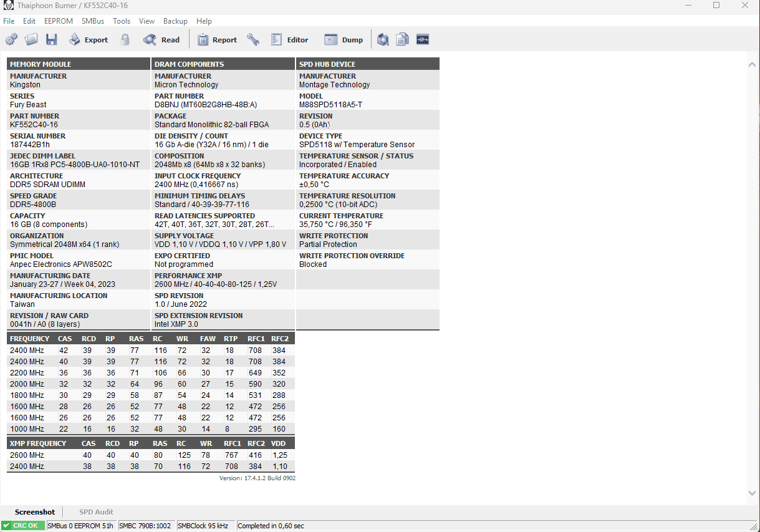The width and height of the screenshot is (760, 532).
Task: Select the Kingston manufacturer value
Action: point(25,85)
